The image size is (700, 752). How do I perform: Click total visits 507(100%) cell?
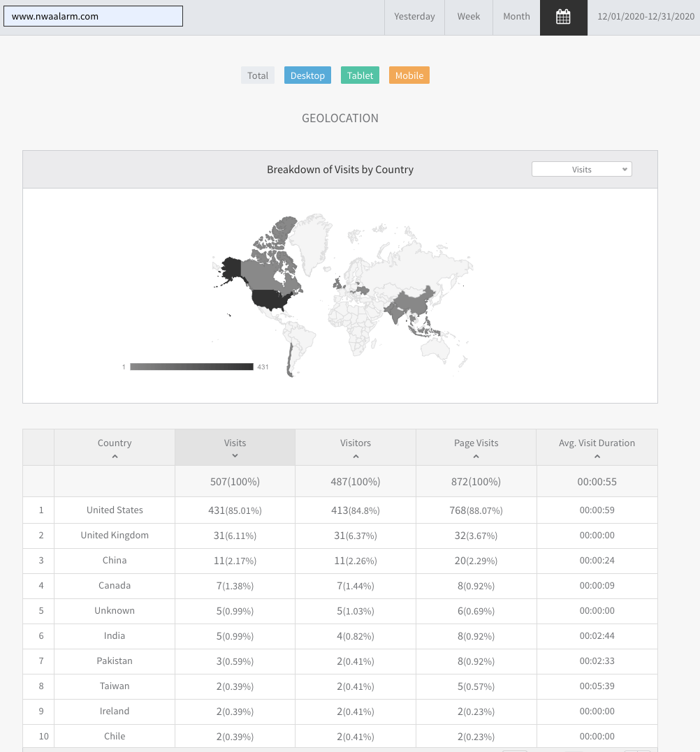235,482
